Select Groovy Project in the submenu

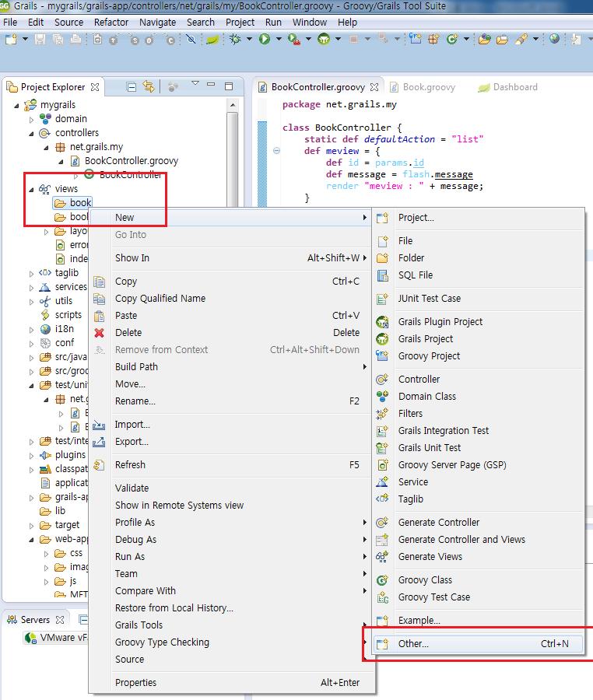click(479, 355)
